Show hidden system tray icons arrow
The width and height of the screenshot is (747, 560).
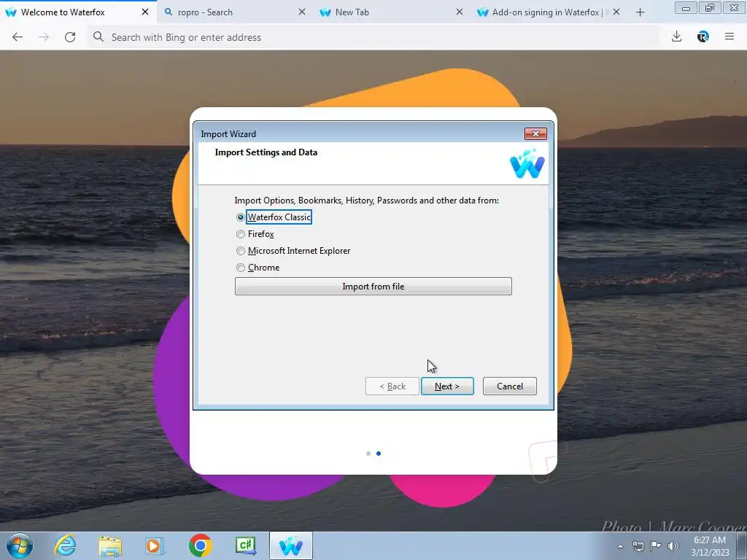[620, 546]
